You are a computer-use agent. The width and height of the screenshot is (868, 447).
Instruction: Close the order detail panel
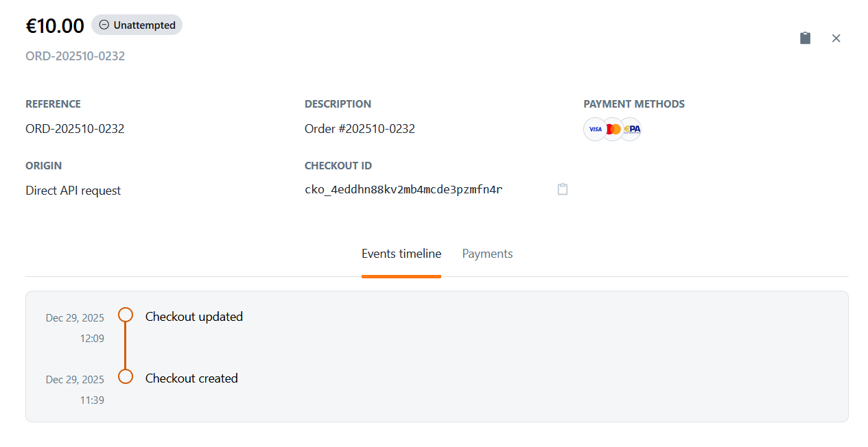[x=836, y=38]
